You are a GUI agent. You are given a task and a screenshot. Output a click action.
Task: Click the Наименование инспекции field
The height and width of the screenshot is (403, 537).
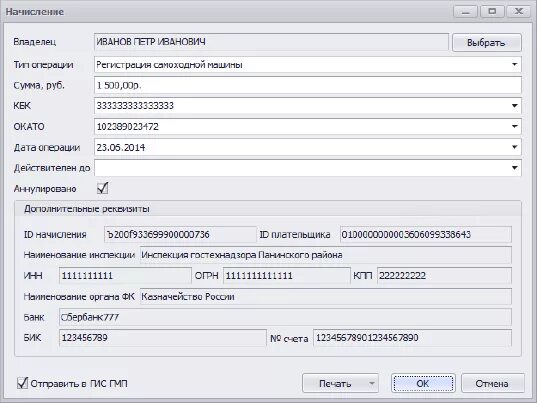[x=325, y=255]
